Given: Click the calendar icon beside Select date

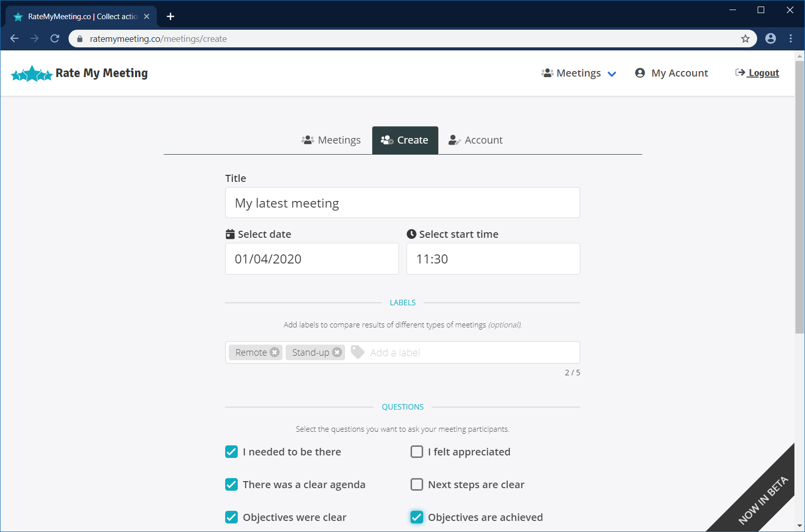Looking at the screenshot, I should tap(230, 234).
